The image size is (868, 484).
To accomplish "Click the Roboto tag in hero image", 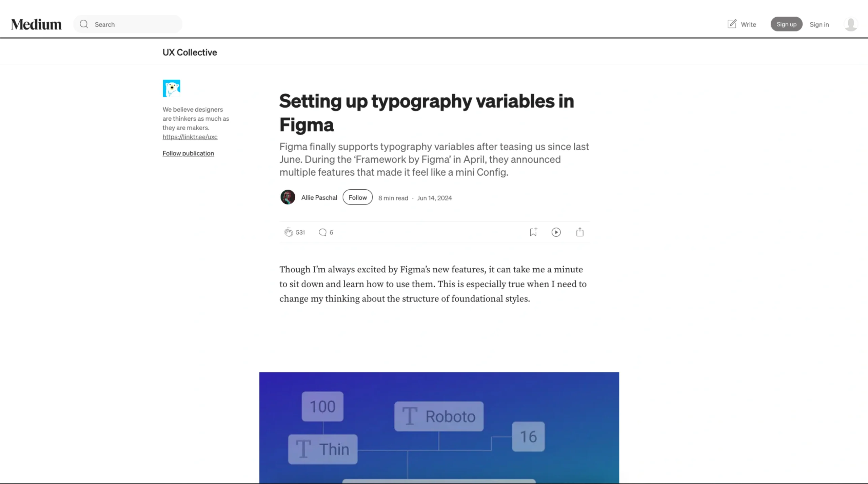I will tap(439, 416).
